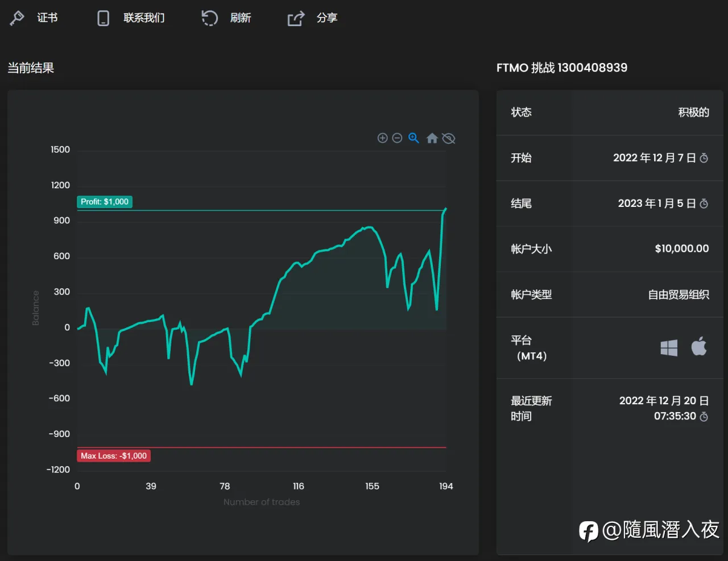This screenshot has width=728, height=561.
Task: Open the 联系我们 contact link
Action: (x=144, y=18)
